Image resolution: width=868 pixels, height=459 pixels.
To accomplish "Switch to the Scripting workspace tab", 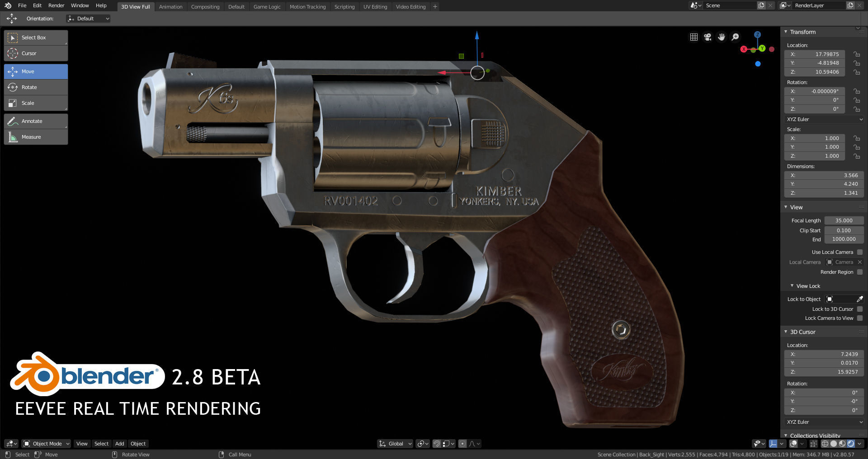I will (x=344, y=7).
